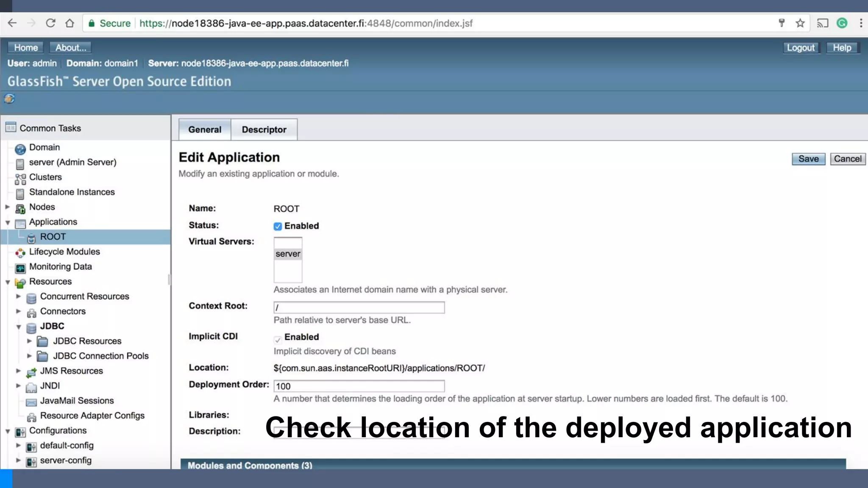This screenshot has width=868, height=488.
Task: Click the Clusters icon in tree
Action: click(x=20, y=179)
